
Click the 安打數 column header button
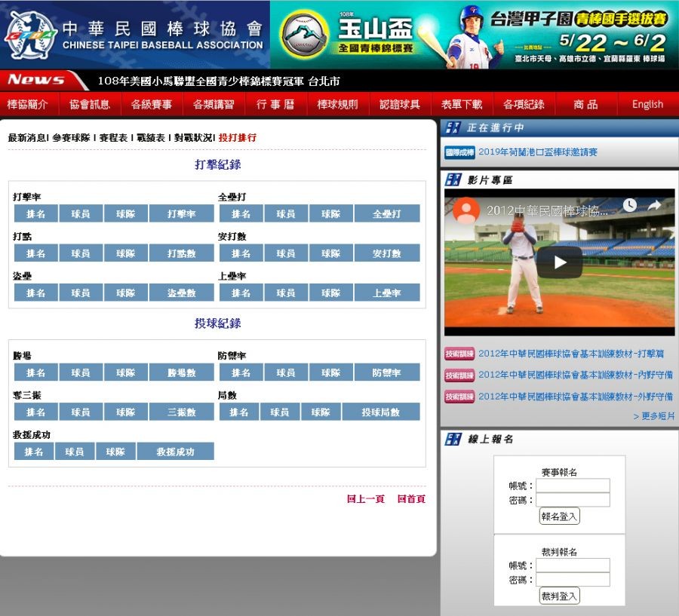click(387, 253)
